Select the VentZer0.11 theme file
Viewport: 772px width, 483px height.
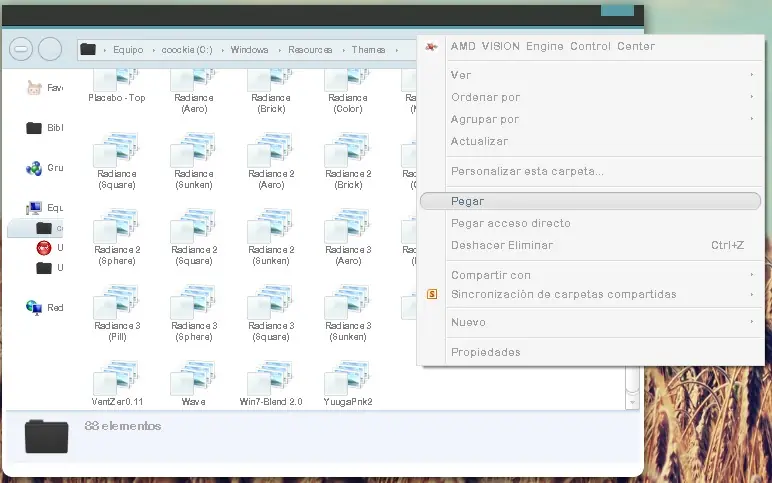[x=117, y=384]
